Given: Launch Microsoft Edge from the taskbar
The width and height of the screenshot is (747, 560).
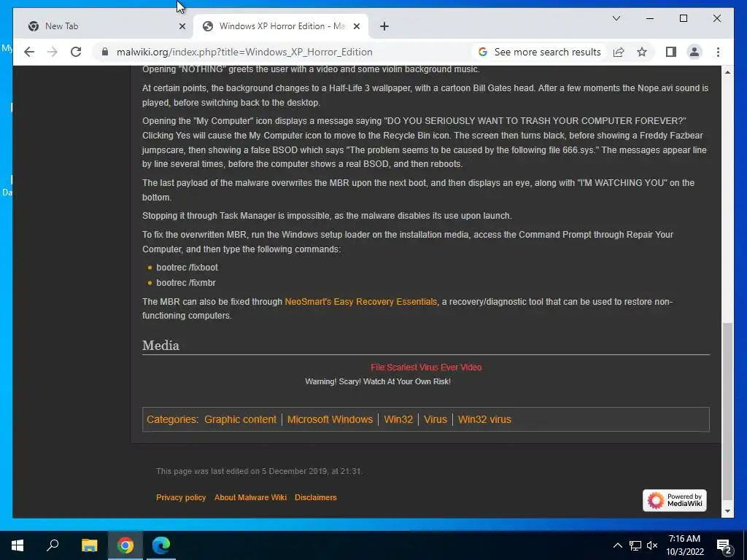Looking at the screenshot, I should coord(161,545).
